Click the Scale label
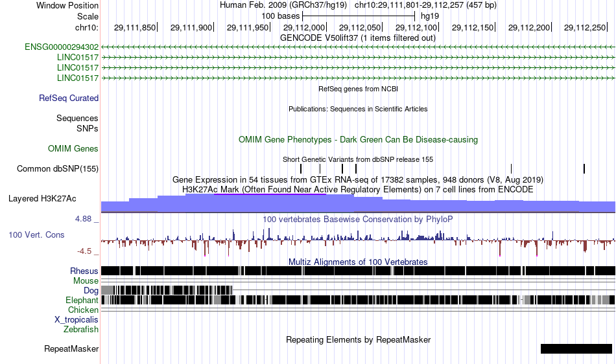 (88, 16)
